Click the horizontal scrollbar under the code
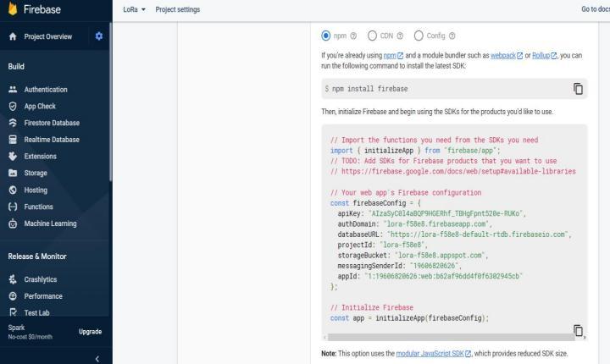The height and width of the screenshot is (364, 610). (x=452, y=337)
